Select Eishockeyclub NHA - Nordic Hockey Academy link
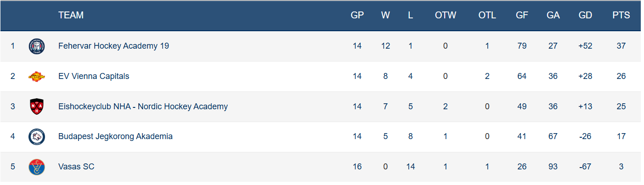Screen dimensions: 644x185 click(x=143, y=107)
